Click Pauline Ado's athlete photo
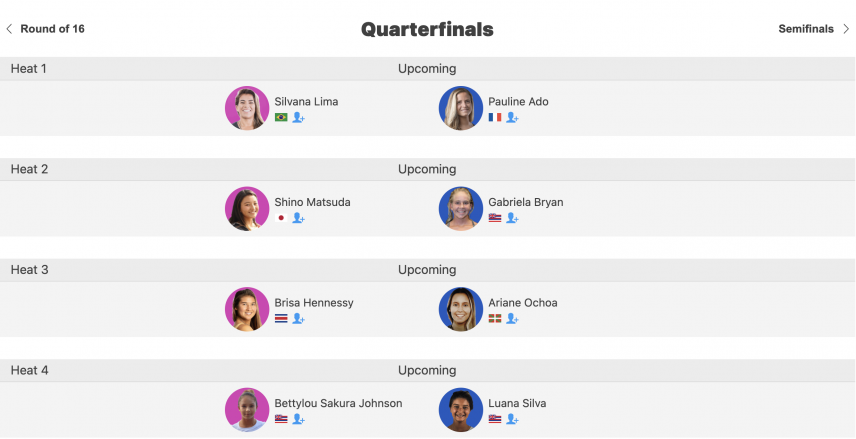 click(461, 108)
